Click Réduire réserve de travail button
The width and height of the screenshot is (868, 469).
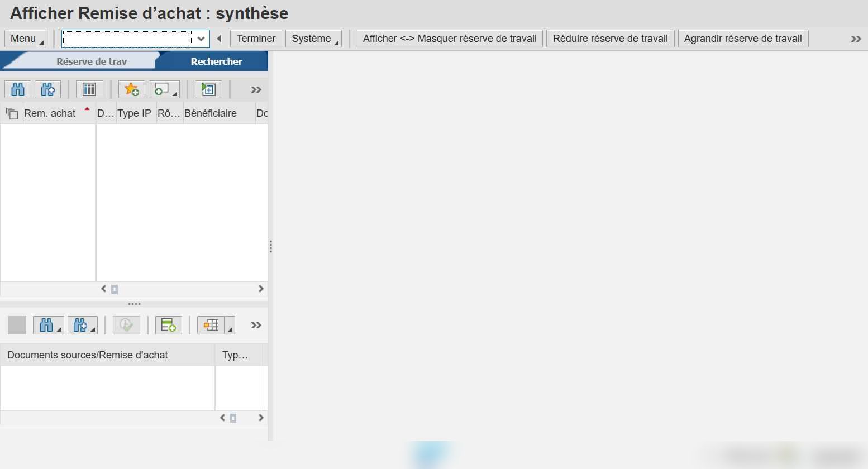click(x=611, y=39)
